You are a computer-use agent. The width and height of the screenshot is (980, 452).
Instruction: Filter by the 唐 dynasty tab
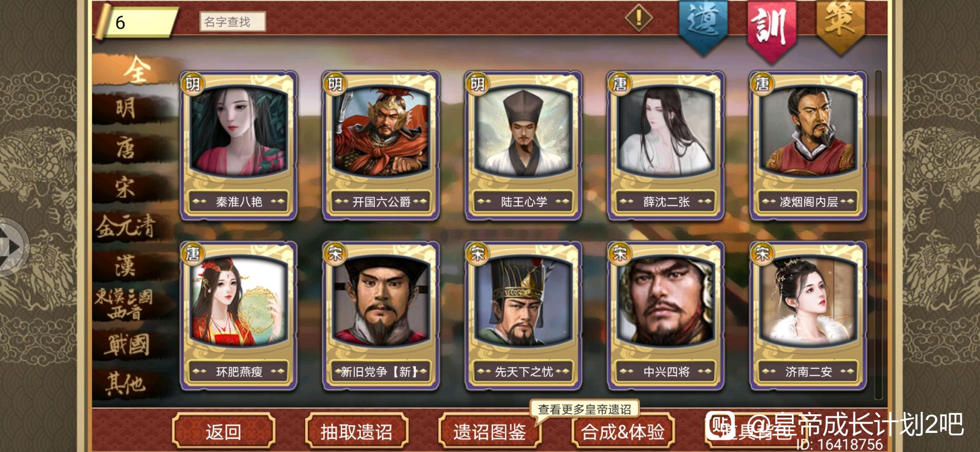click(x=125, y=148)
